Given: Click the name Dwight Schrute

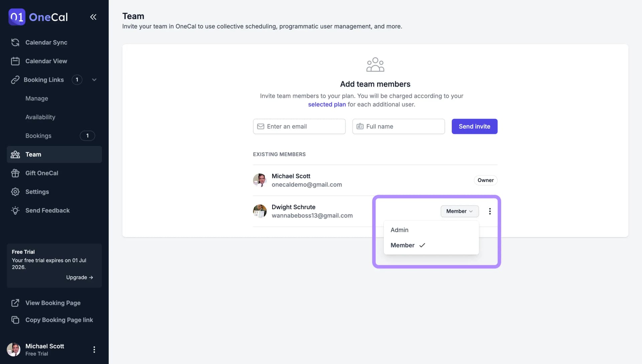Looking at the screenshot, I should click(293, 207).
